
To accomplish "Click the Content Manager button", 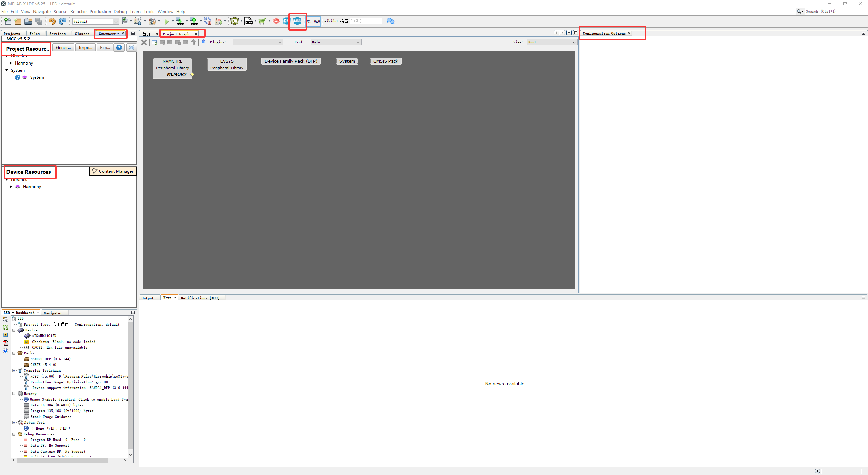I will click(113, 171).
